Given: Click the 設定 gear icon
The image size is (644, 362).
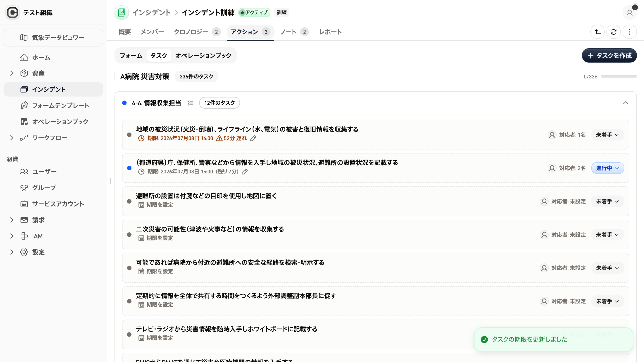Looking at the screenshot, I should 24,252.
